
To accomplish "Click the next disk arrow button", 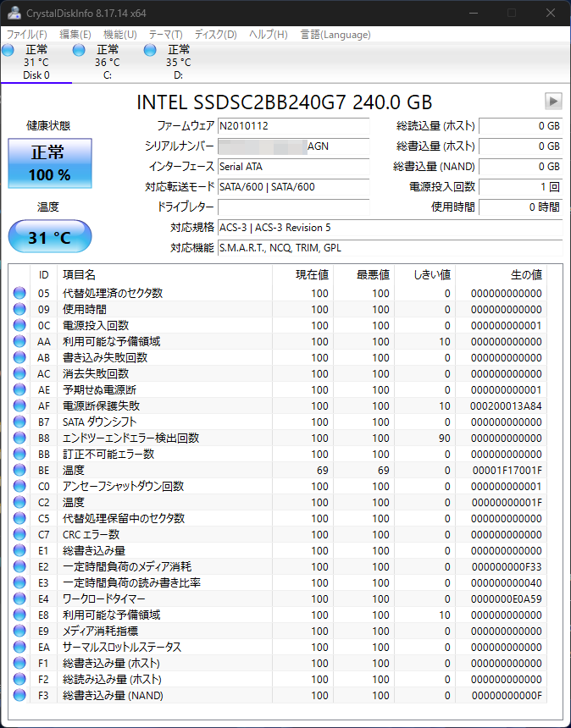I will (x=553, y=101).
